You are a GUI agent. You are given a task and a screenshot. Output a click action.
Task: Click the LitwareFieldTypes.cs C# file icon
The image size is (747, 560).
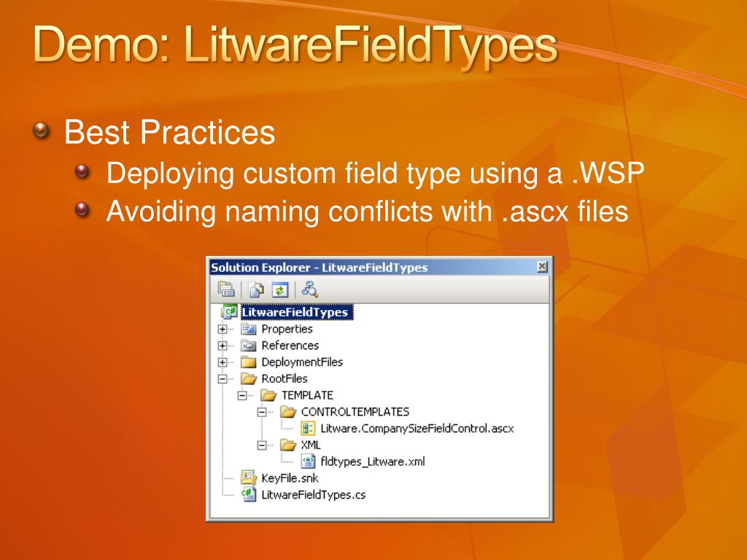(249, 494)
